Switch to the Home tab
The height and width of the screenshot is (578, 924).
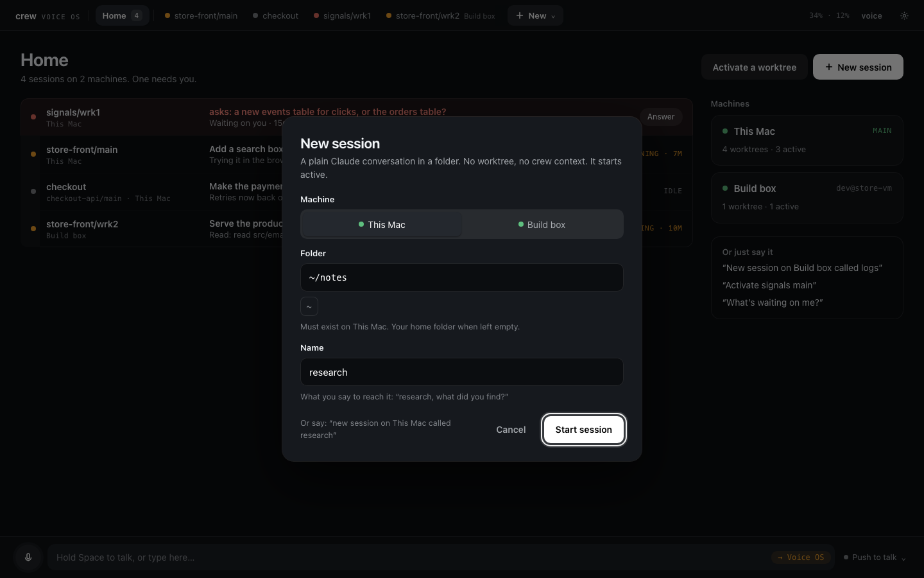click(122, 15)
